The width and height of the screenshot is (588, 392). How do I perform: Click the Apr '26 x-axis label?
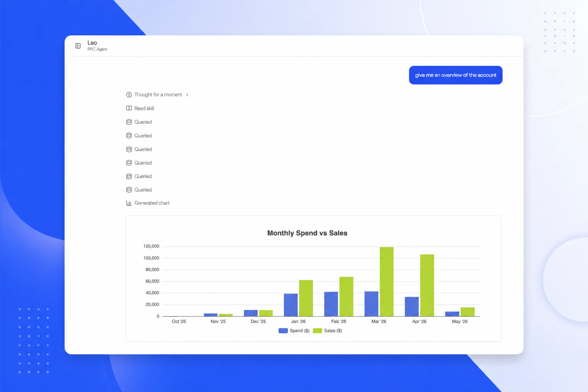[x=419, y=322]
